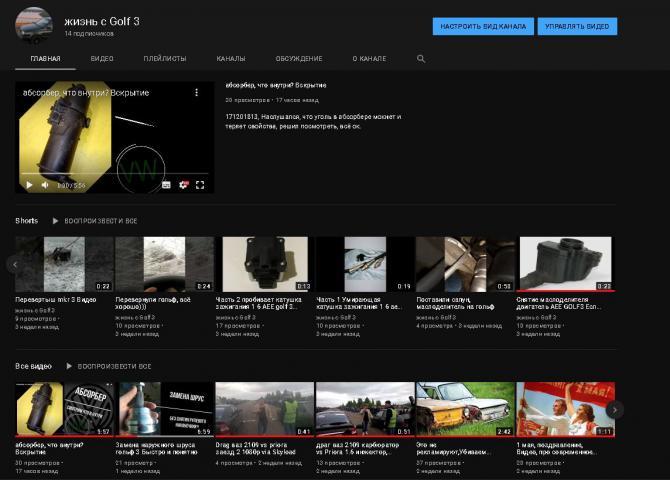Play the featured absorber video
Image resolution: width=670 pixels, height=480 pixels.
point(29,185)
